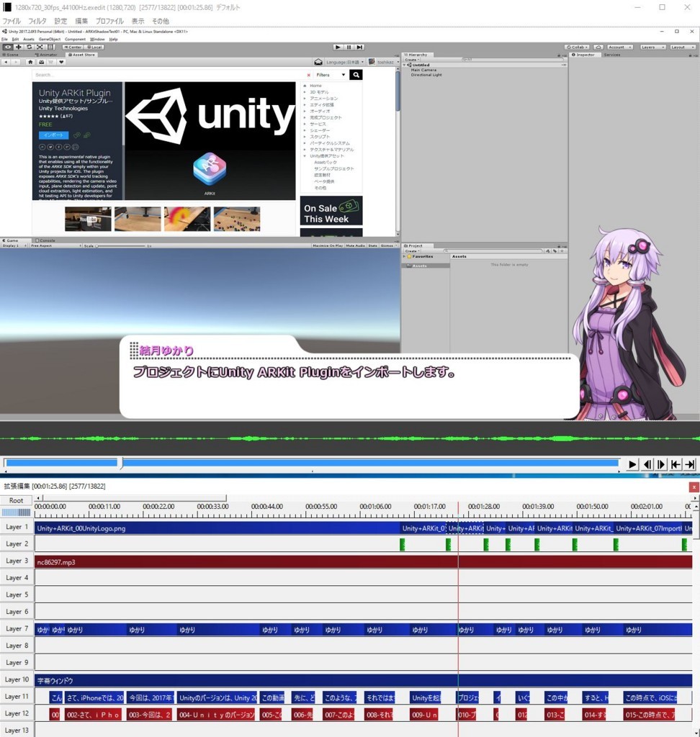This screenshot has height=737, width=700.
Task: Select the '002-さて、i P h o' voice clip
Action: (93, 715)
